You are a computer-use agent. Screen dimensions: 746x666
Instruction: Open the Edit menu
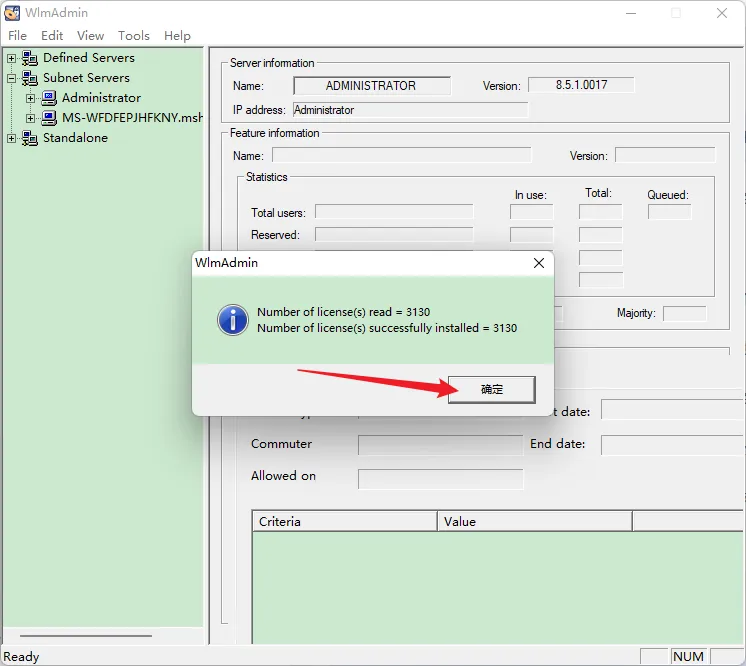[52, 36]
